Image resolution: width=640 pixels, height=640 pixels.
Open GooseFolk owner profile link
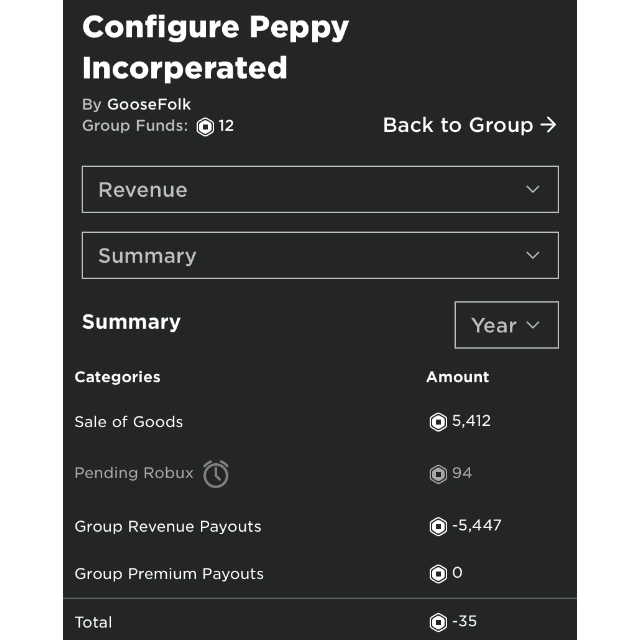point(149,104)
